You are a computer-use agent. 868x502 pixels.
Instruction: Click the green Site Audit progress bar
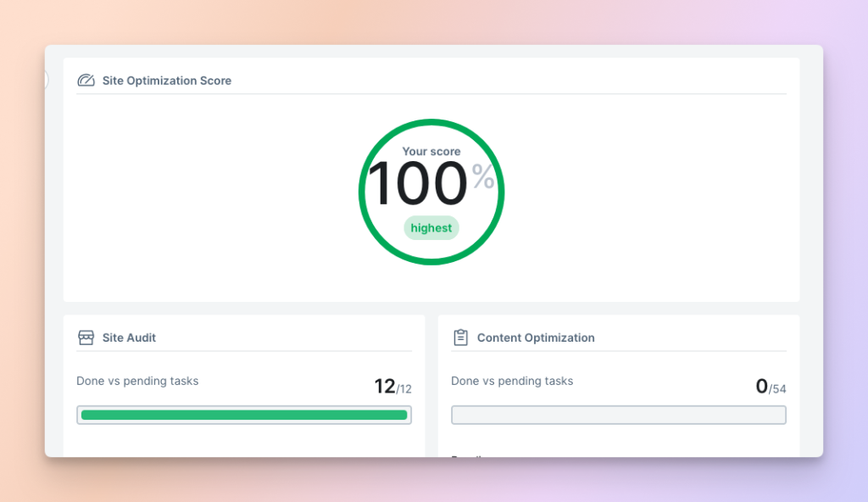pyautogui.click(x=244, y=415)
